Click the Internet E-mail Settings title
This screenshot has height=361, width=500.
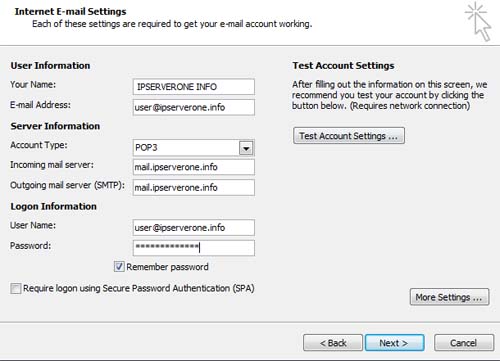pyautogui.click(x=70, y=11)
